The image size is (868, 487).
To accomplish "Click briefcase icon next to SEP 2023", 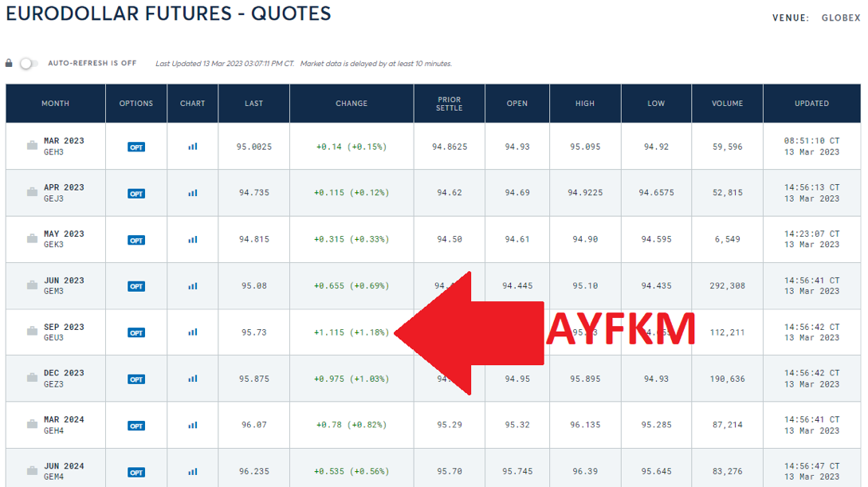I will pyautogui.click(x=32, y=331).
